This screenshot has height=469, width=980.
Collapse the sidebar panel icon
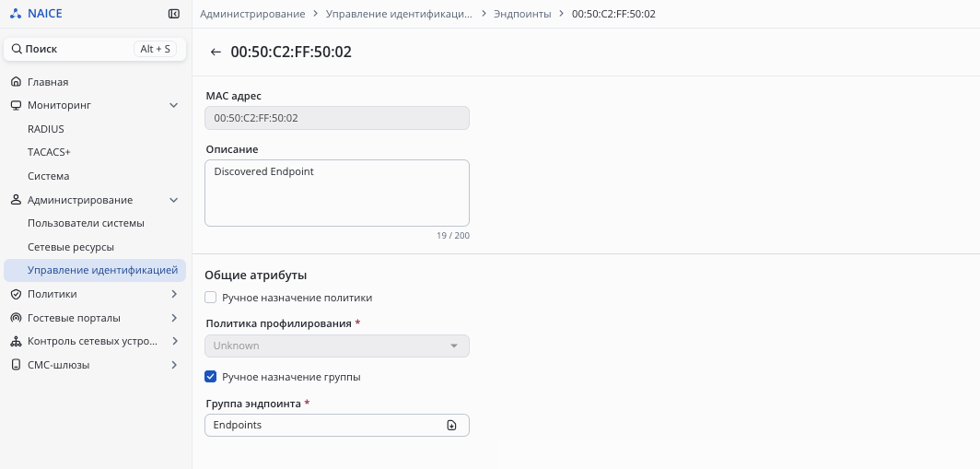tap(174, 14)
